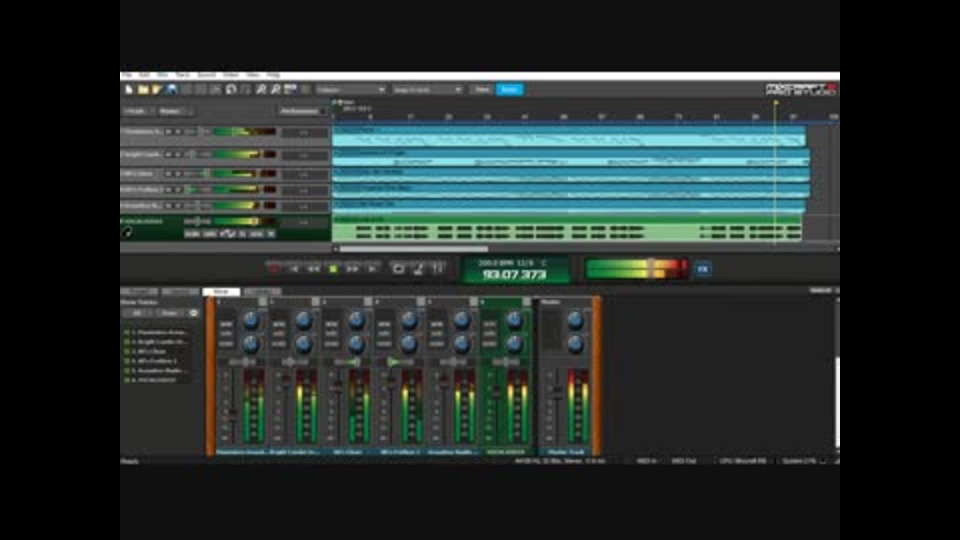Click the lower blue knob on mixer channel 3
Viewport: 960px width, 540px height.
356,343
